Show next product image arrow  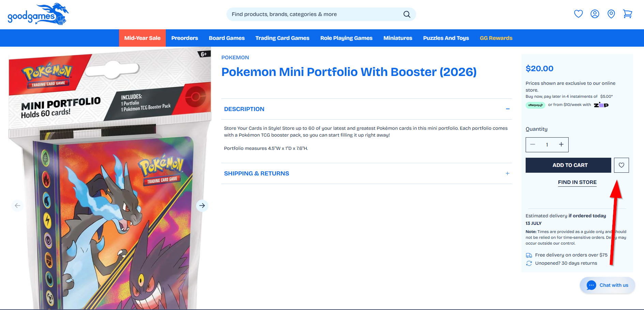[x=202, y=205]
